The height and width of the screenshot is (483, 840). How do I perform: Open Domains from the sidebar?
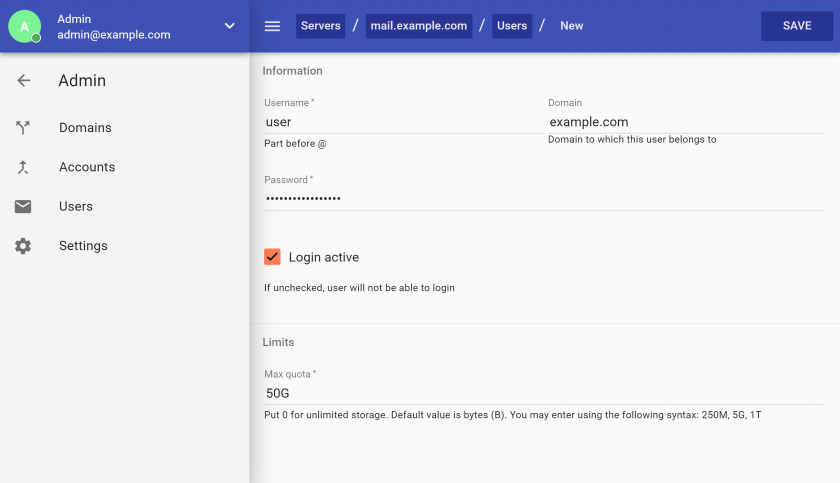click(85, 127)
